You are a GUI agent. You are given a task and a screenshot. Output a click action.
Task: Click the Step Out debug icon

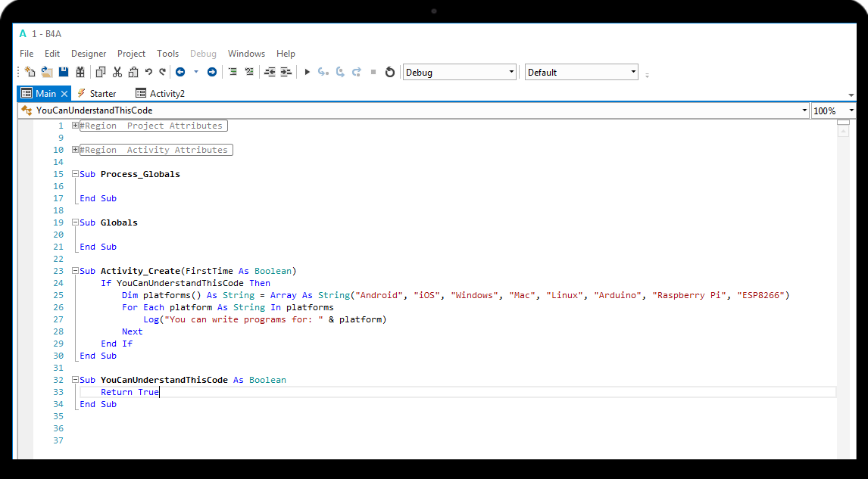tap(357, 72)
